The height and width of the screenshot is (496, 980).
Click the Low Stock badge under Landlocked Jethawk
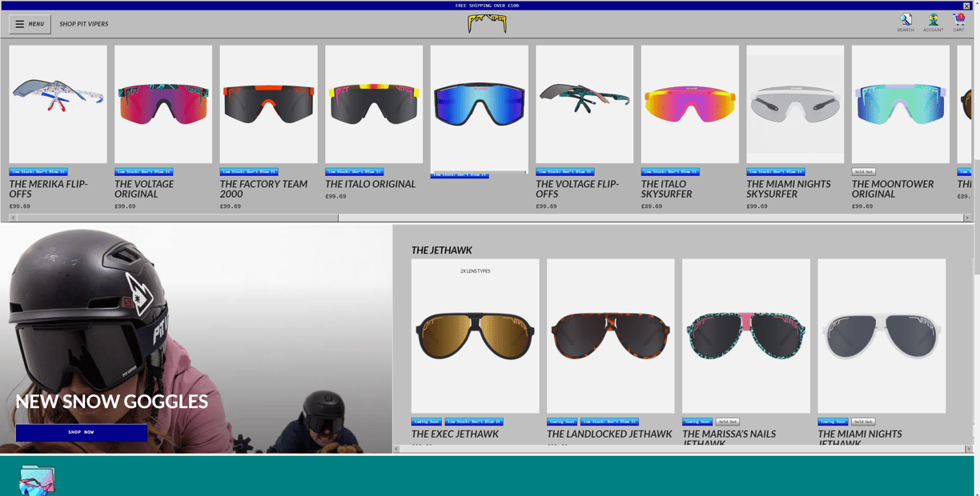click(609, 422)
